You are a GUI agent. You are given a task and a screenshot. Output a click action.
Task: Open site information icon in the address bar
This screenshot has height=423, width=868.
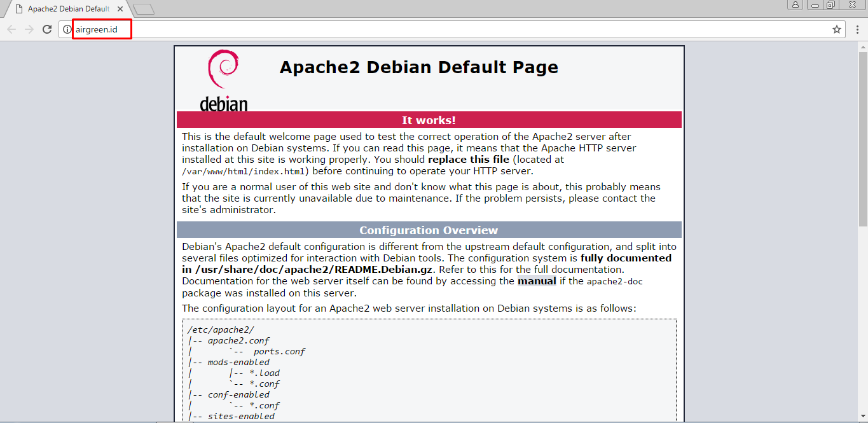click(67, 29)
